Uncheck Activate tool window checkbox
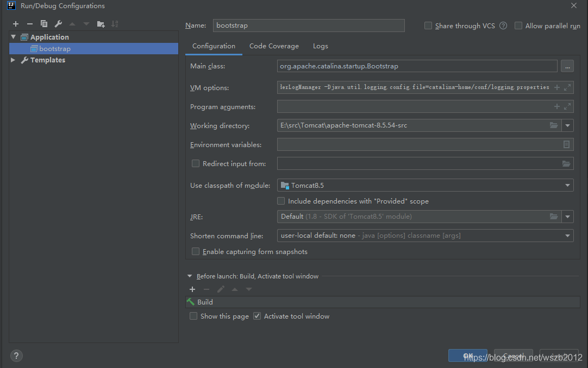588x368 pixels. coord(257,316)
